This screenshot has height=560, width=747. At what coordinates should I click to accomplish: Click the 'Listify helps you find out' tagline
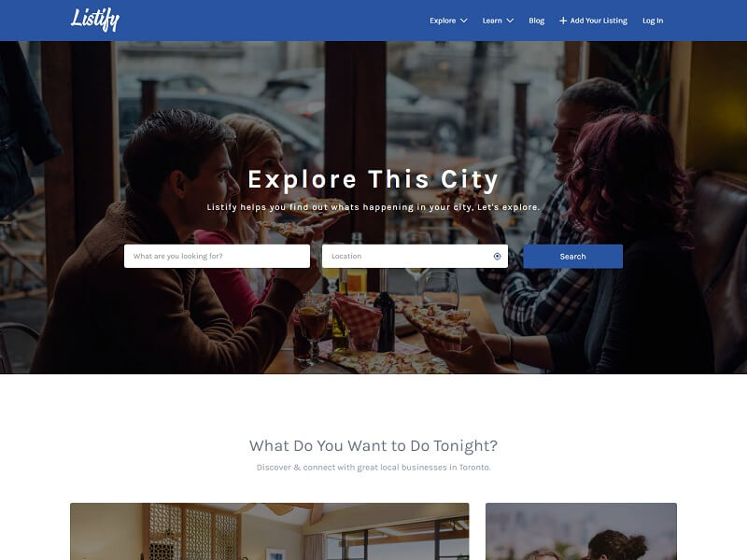click(x=373, y=207)
